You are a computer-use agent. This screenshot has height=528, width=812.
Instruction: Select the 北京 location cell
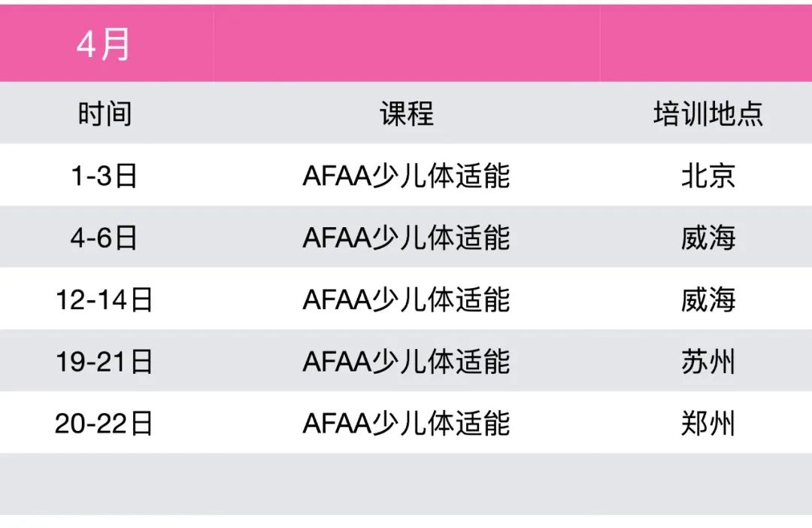[707, 176]
